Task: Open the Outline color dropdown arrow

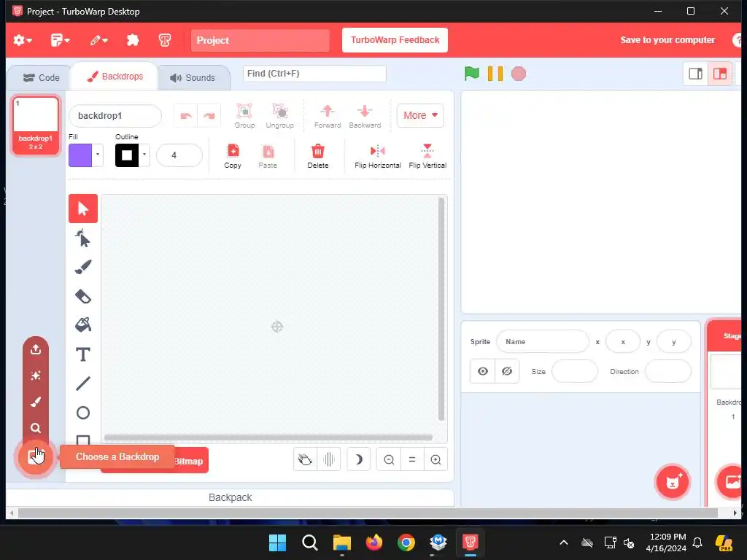Action: (144, 155)
